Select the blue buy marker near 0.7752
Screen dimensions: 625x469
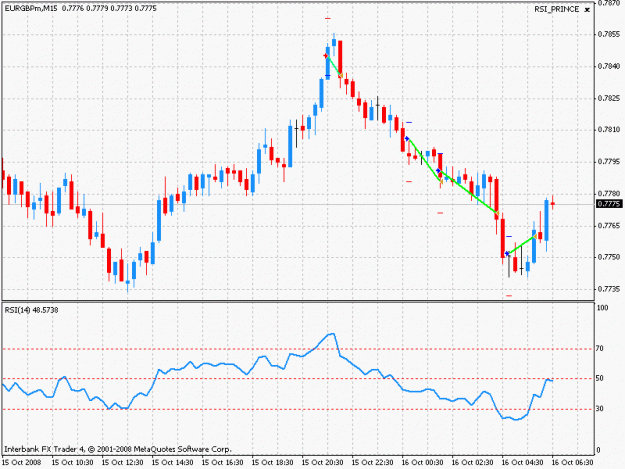click(x=507, y=253)
